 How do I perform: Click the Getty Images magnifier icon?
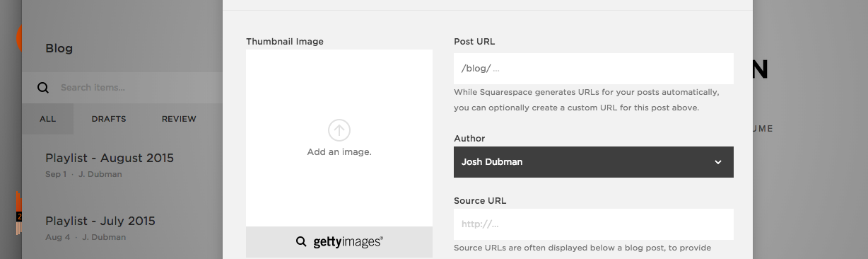coord(301,242)
